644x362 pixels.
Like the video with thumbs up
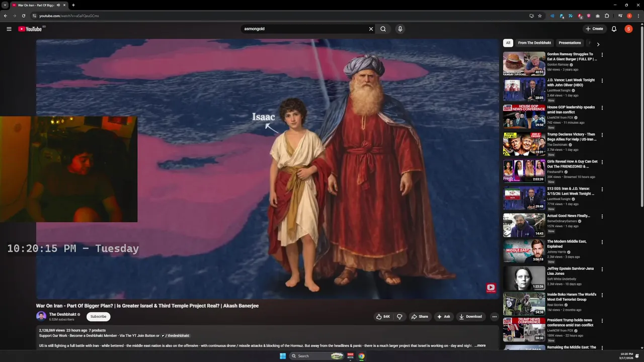[x=383, y=317]
